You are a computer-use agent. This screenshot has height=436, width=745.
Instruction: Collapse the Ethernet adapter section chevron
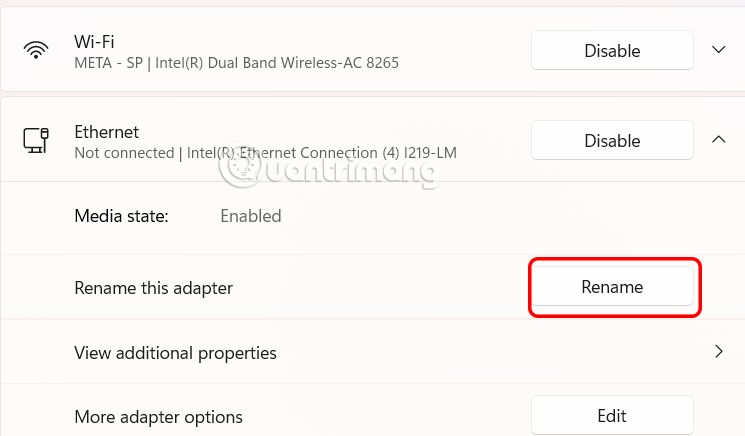pos(718,140)
